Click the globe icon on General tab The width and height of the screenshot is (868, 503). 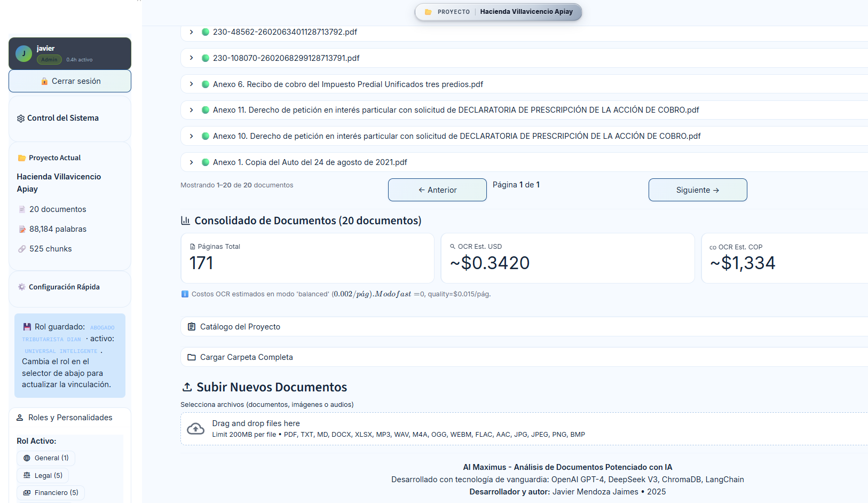coord(27,458)
